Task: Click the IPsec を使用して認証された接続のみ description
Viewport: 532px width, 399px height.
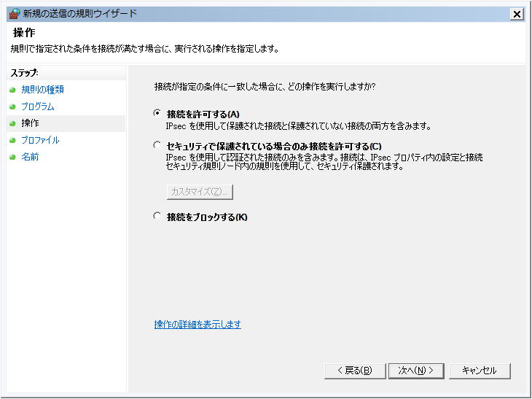Action: click(x=324, y=162)
